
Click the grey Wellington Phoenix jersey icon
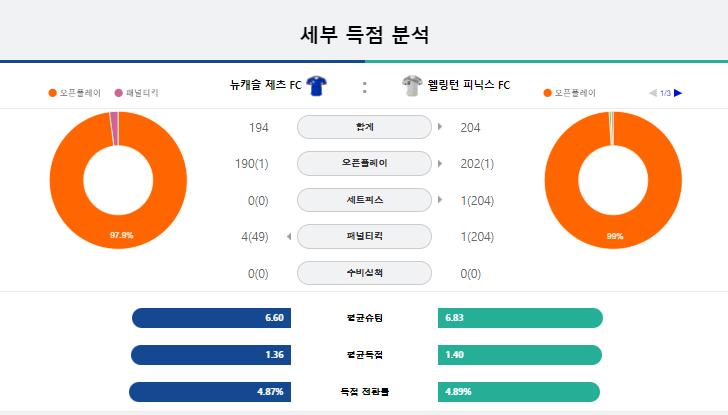point(412,85)
